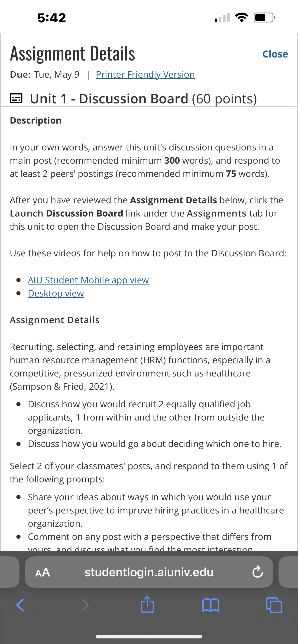298x644 pixels.
Task: Open the Safari share sheet icon
Action: [147, 604]
